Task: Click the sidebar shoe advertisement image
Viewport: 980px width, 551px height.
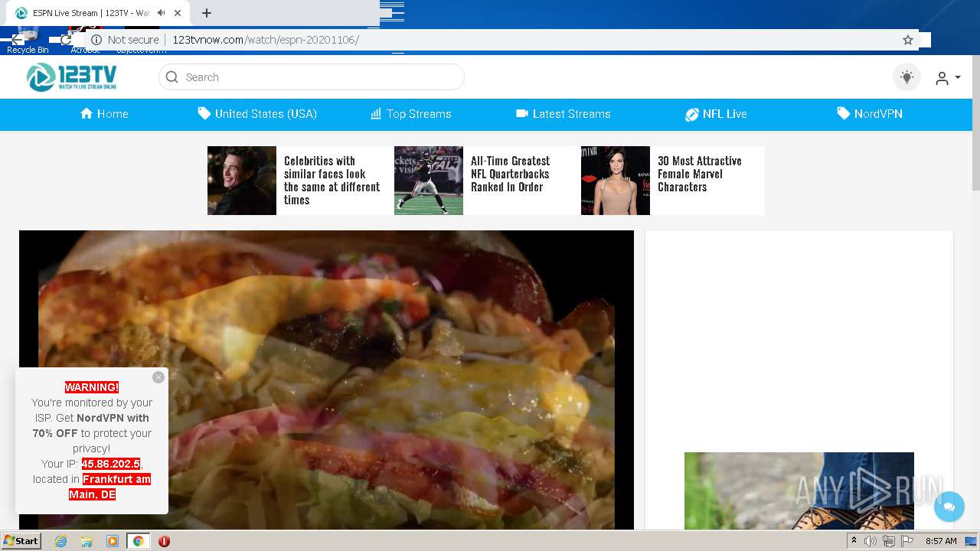Action: pos(799,491)
